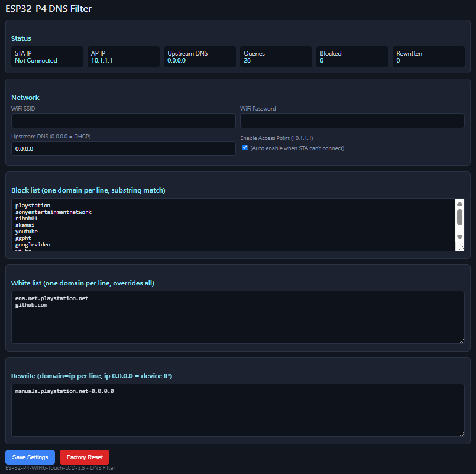Click the Rewritten count card

pos(428,57)
